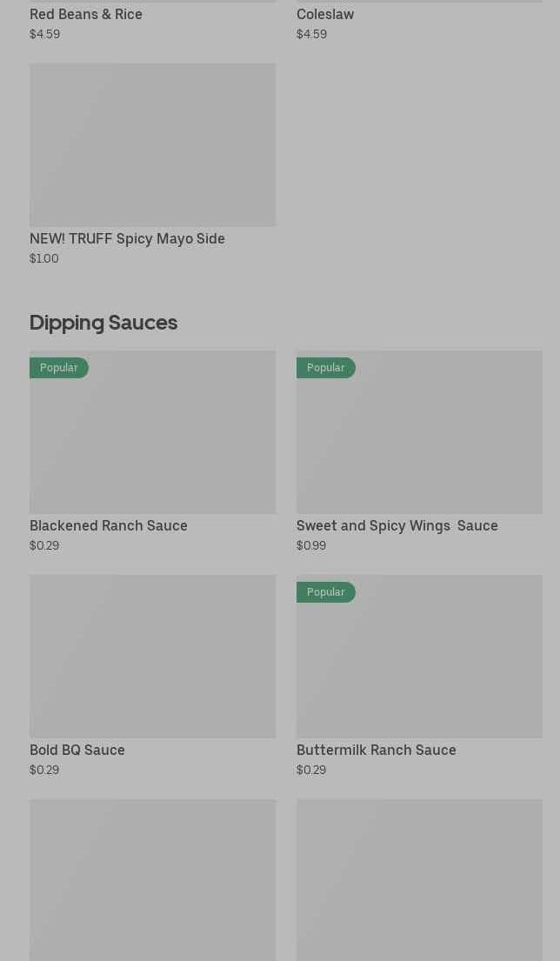Choose the Buttermilk Ranch Sauce name
This screenshot has width=560, height=961.
(376, 751)
